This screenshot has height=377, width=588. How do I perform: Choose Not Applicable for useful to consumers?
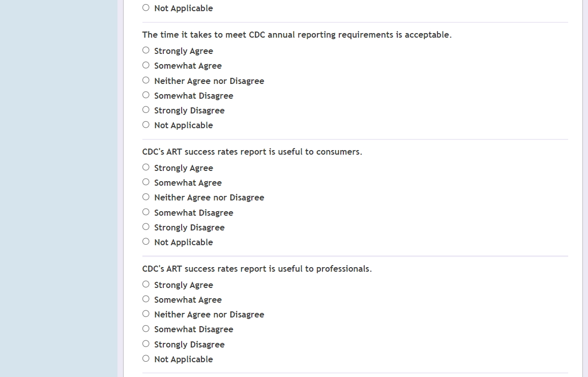click(146, 242)
